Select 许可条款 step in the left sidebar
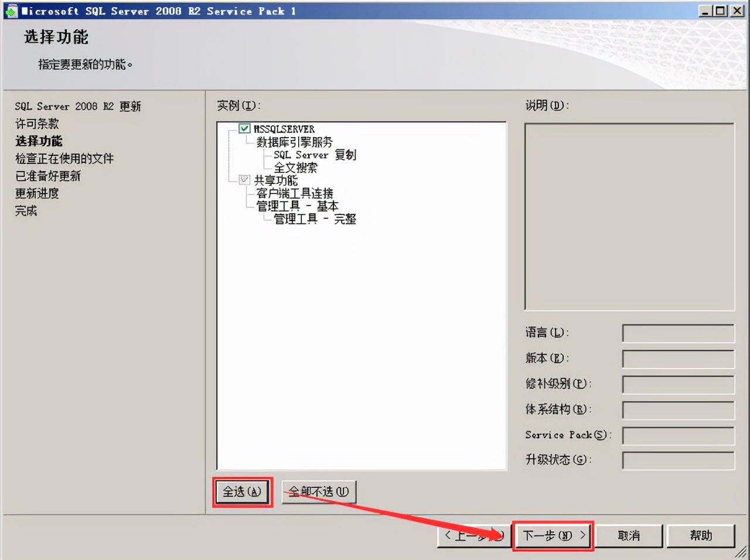The width and height of the screenshot is (750, 560). 37,124
